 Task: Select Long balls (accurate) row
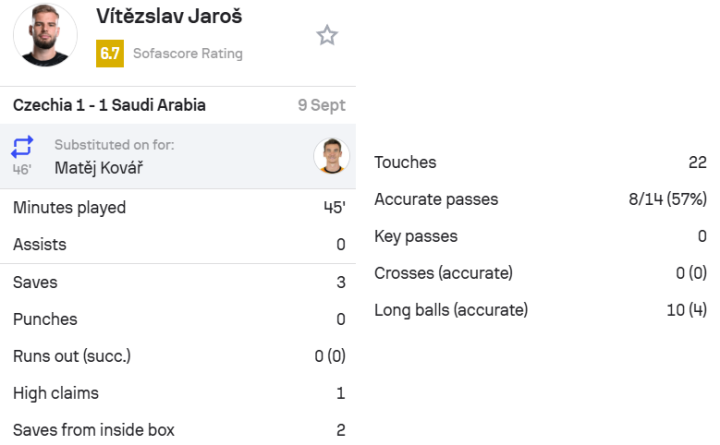pos(540,310)
